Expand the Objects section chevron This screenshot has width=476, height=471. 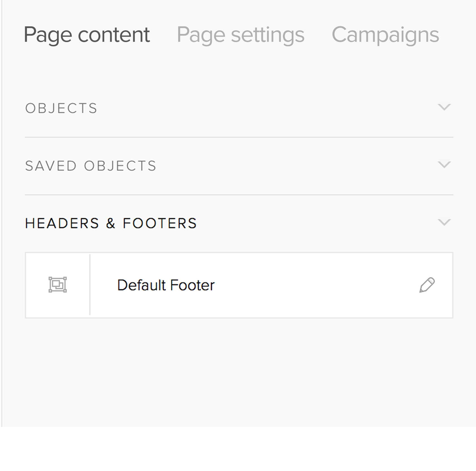point(444,107)
